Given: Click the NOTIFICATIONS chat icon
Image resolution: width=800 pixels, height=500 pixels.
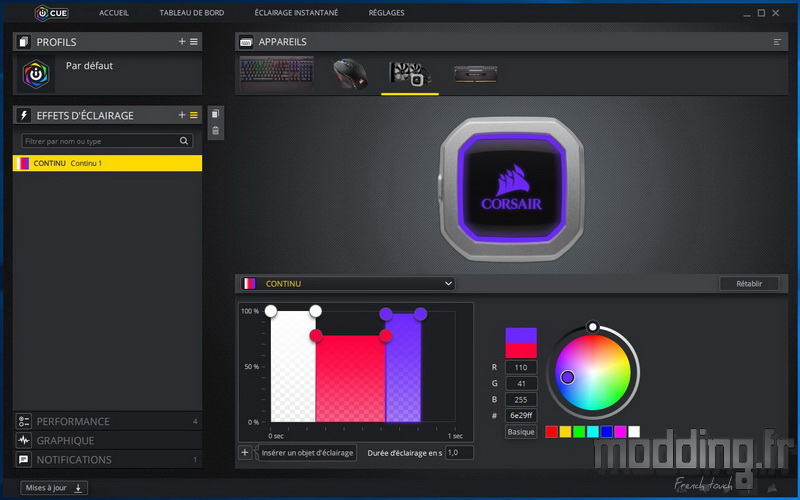Looking at the screenshot, I should 23,460.
